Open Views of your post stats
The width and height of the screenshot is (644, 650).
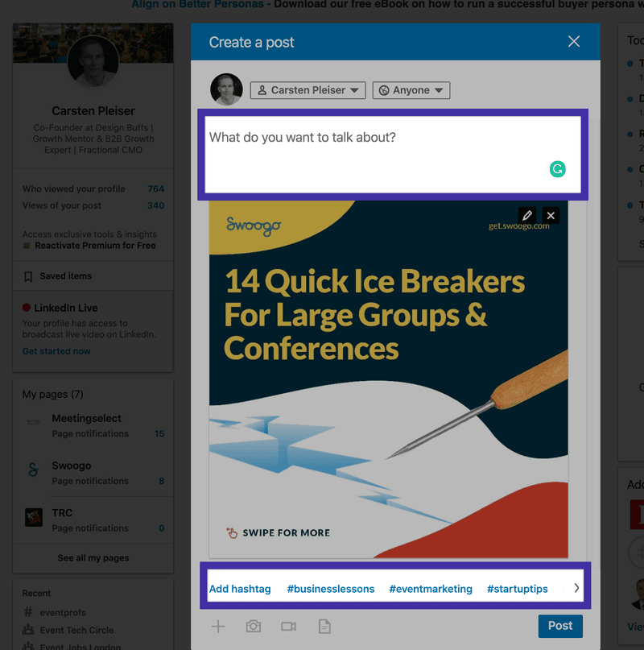tap(62, 205)
